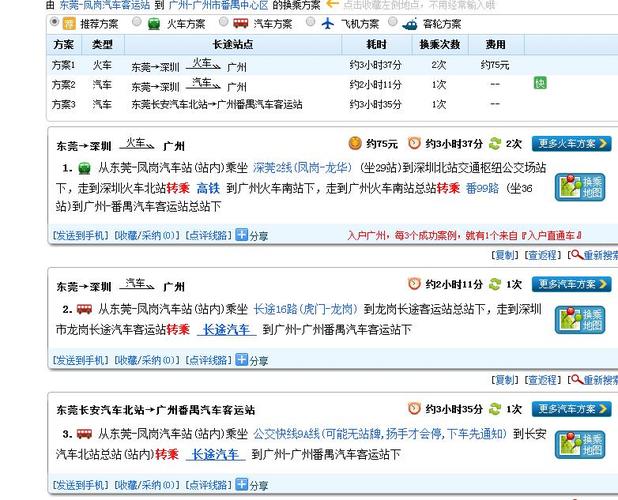The width and height of the screenshot is (618, 500).
Task: Click the 耗时 column header
Action: 377,45
